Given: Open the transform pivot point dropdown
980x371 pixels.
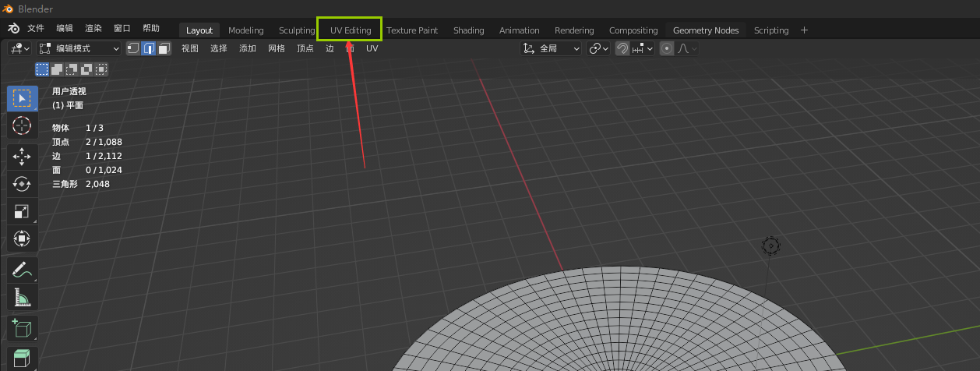Looking at the screenshot, I should (598, 48).
